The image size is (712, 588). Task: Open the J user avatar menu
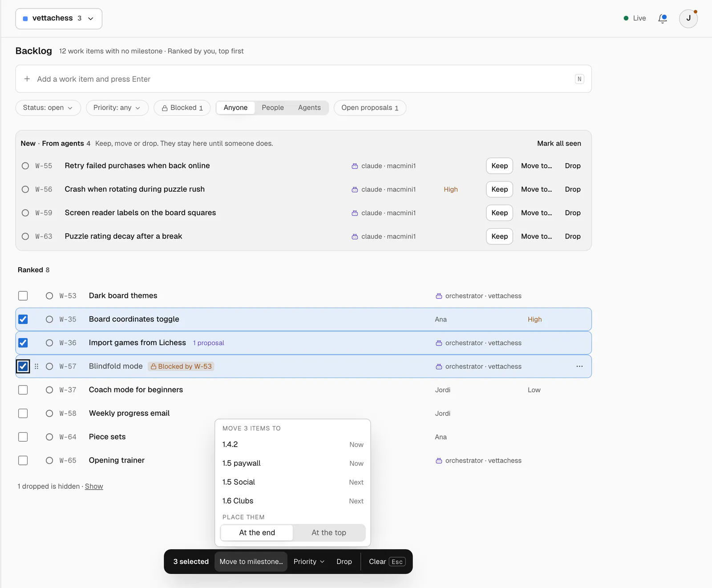tap(688, 18)
